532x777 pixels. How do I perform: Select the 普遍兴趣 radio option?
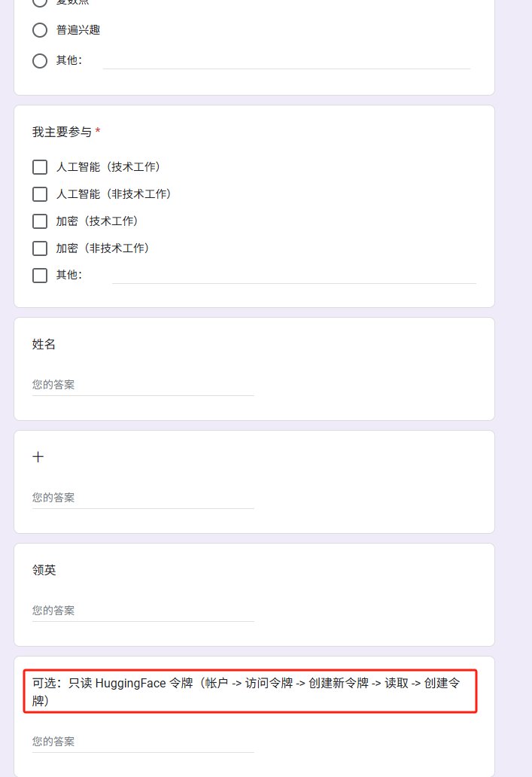(40, 30)
